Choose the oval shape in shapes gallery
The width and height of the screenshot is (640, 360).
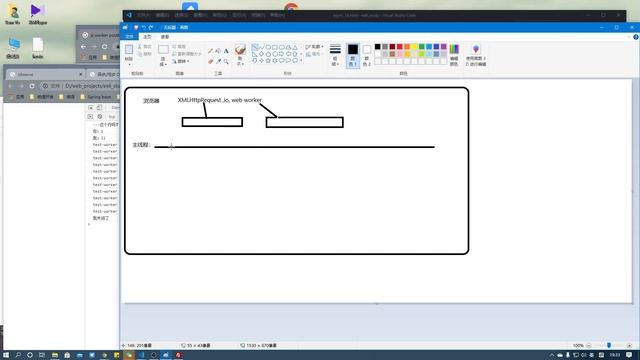tap(268, 47)
